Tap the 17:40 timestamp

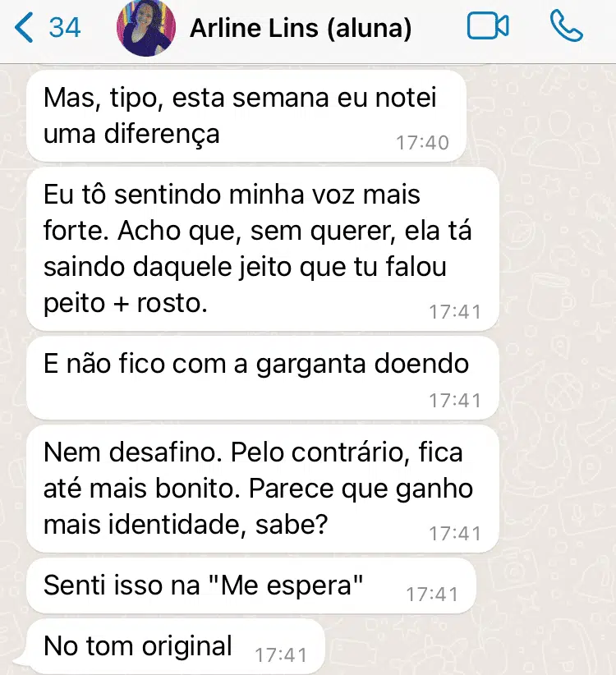[422, 143]
